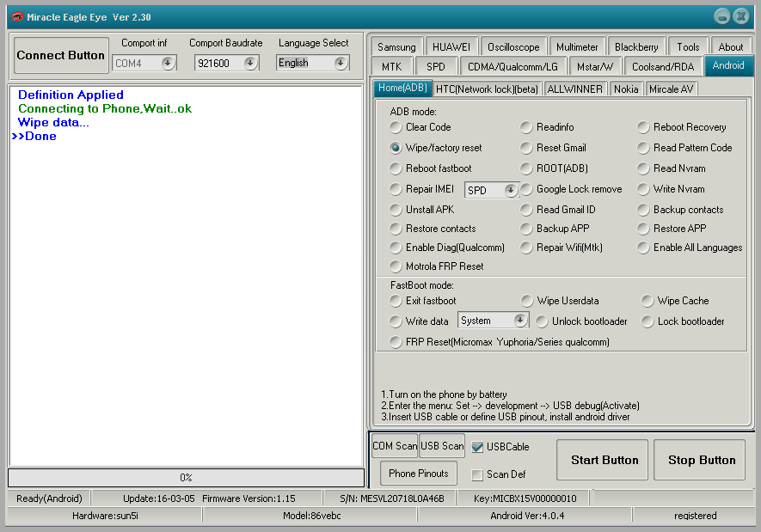
Task: Select the Unlock bootloader radio option
Action: click(x=582, y=321)
